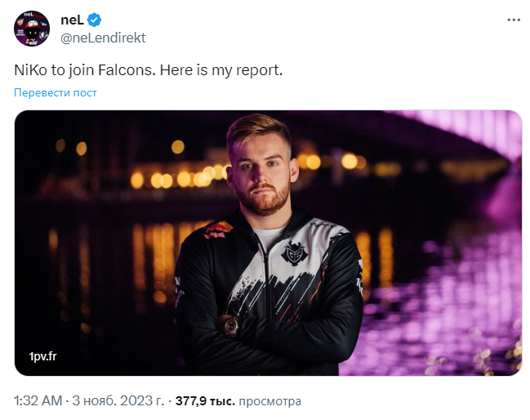
Task: Open neL's profile avatar picture
Action: click(31, 29)
